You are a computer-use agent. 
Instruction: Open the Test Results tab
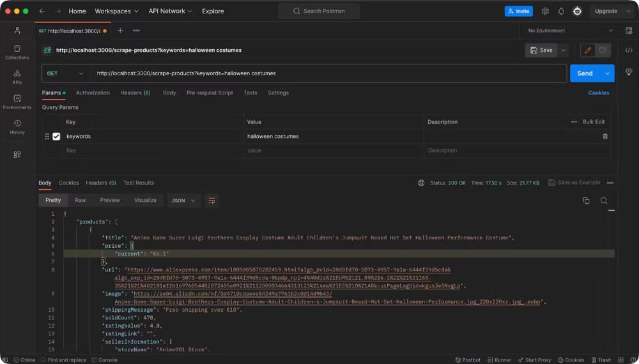[139, 183]
